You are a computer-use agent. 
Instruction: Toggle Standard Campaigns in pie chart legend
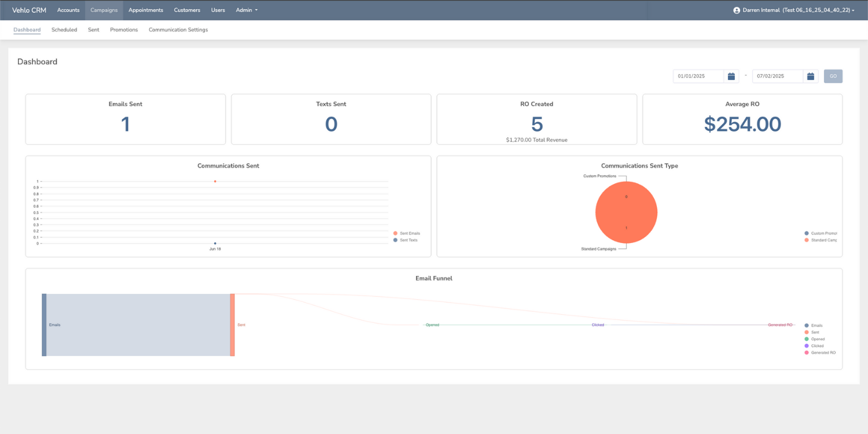coord(808,240)
